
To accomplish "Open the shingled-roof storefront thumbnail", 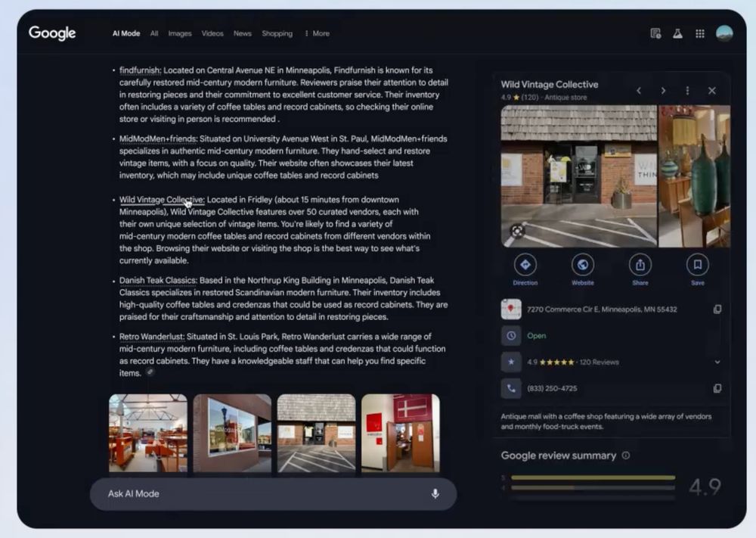I will coord(316,433).
